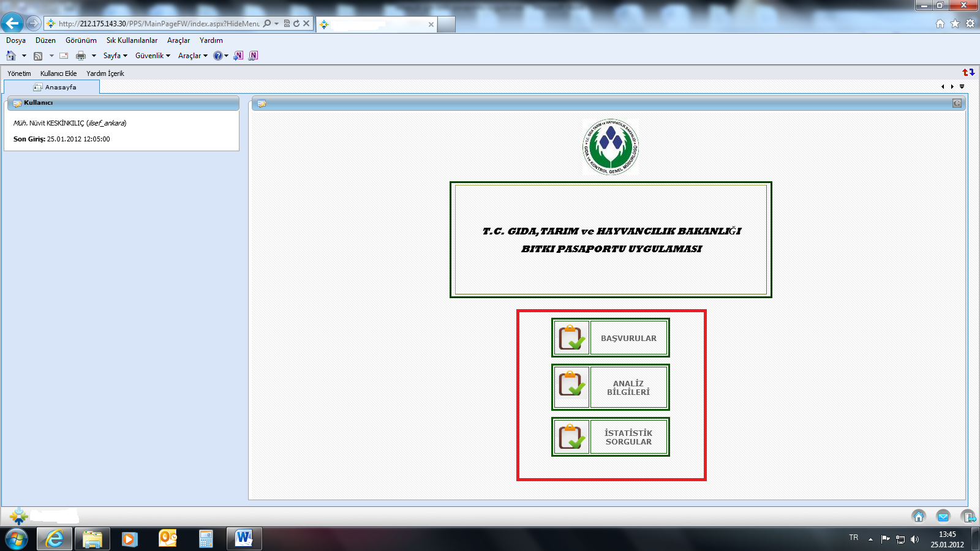Image resolution: width=980 pixels, height=551 pixels.
Task: Click the RSS feeds toolbar icon
Action: pos(38,56)
